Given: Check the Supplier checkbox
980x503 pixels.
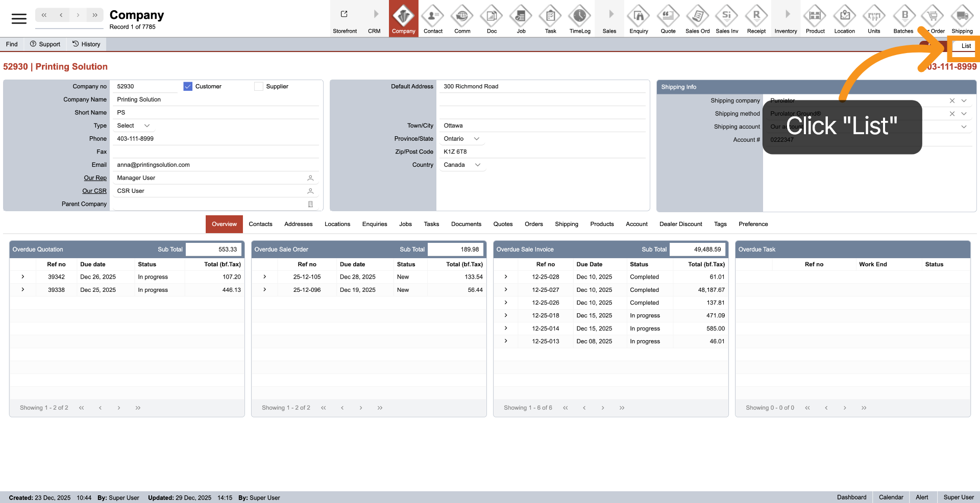Looking at the screenshot, I should point(259,87).
